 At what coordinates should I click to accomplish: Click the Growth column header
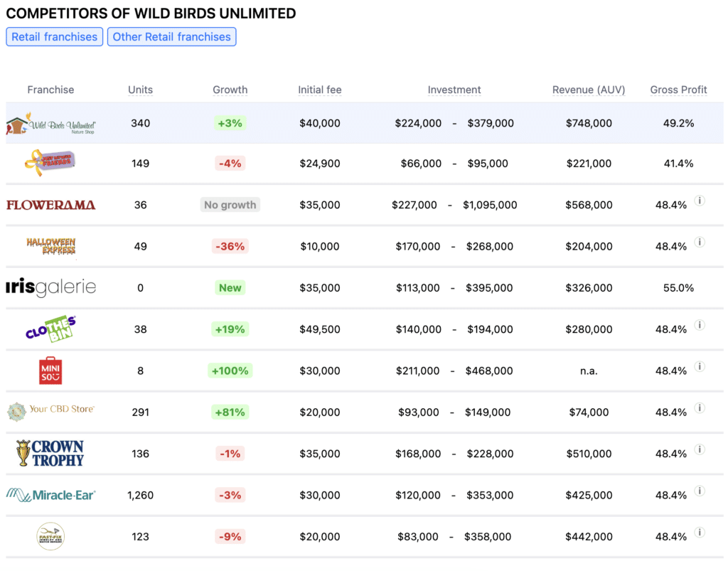(230, 90)
